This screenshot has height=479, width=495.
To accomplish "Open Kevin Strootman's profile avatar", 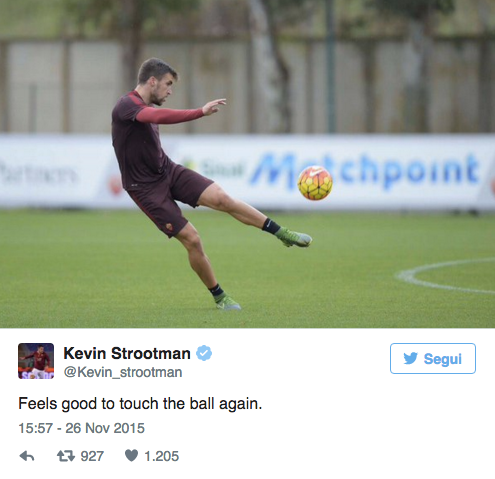I will pyautogui.click(x=36, y=361).
